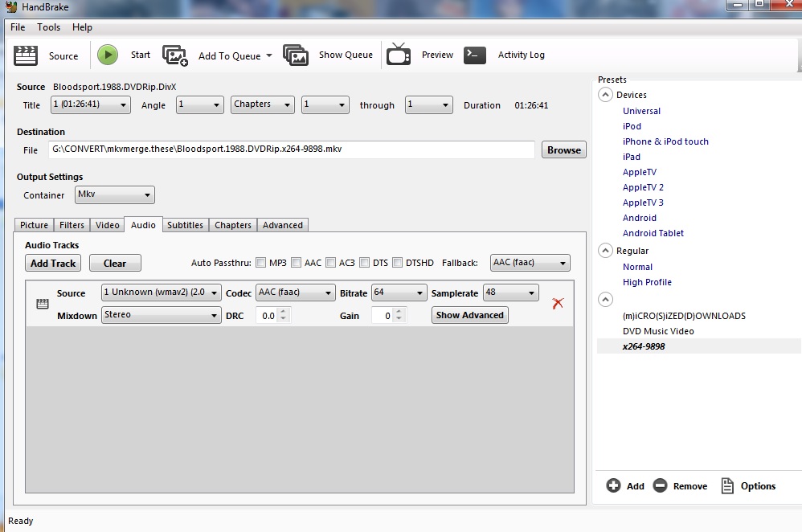Select the Android Tablet preset

tap(653, 233)
